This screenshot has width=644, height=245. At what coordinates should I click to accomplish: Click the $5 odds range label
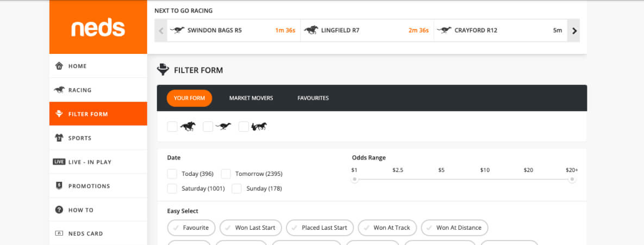coord(441,170)
